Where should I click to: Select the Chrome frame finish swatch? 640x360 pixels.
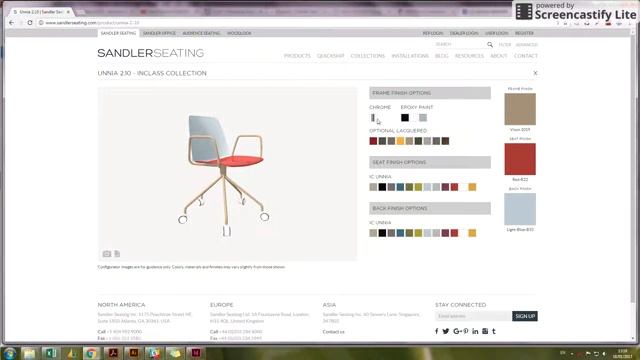(x=373, y=118)
